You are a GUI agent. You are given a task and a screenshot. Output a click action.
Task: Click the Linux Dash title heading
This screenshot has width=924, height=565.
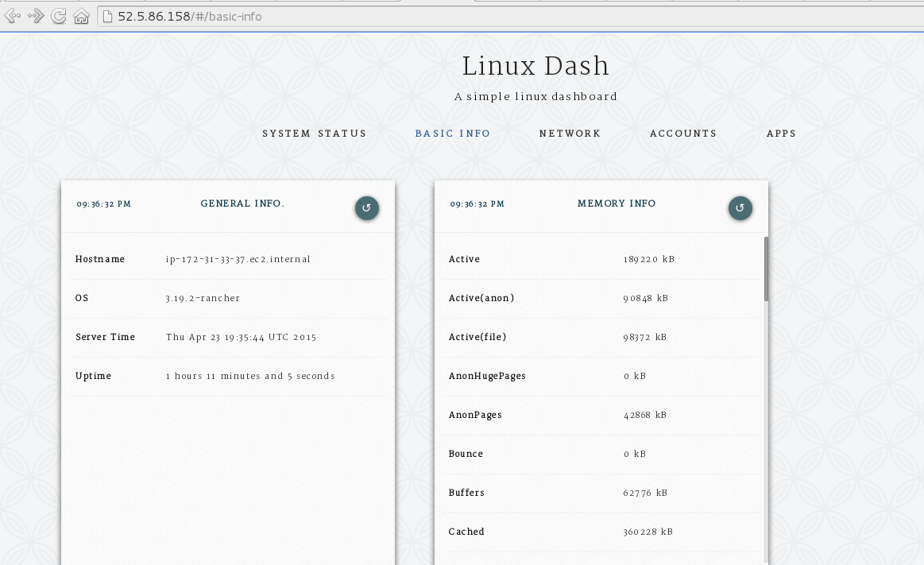tap(535, 66)
